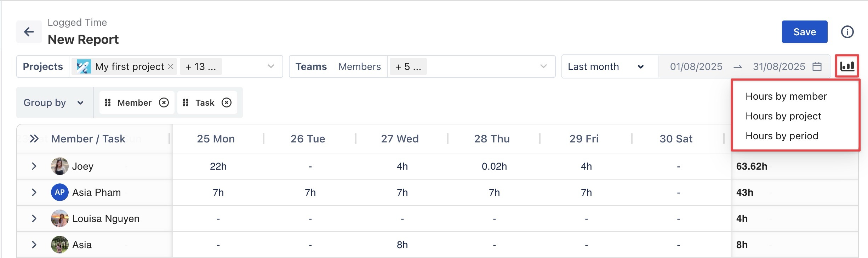This screenshot has height=258, width=868.
Task: Click the bar chart icon
Action: point(847,66)
